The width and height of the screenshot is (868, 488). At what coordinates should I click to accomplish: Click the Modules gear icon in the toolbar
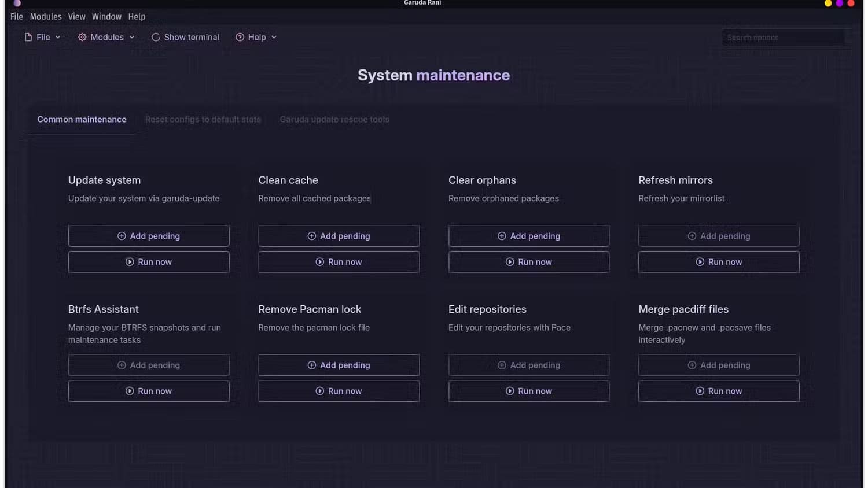[82, 37]
